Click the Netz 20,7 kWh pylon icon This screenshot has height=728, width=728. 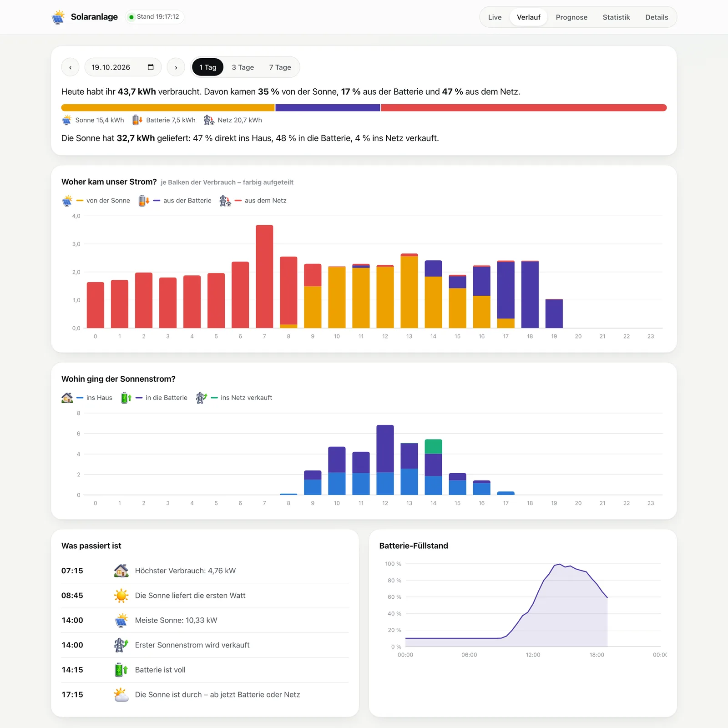[x=209, y=120]
